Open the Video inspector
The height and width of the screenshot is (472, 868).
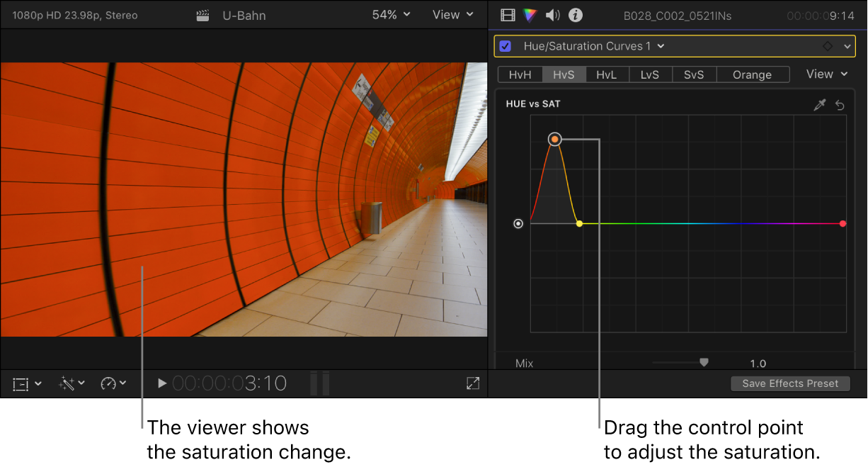pos(507,15)
